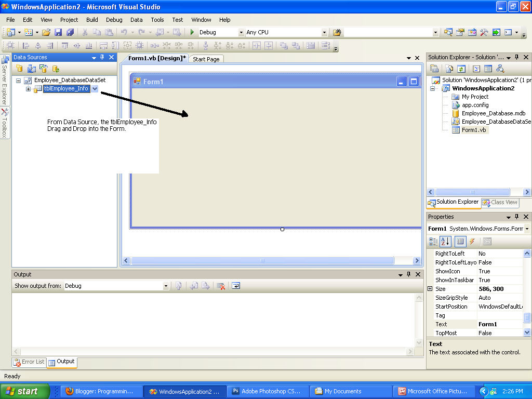Viewport: 532px width, 399px height.
Task: Click the Open File folder icon
Action: (x=46, y=32)
